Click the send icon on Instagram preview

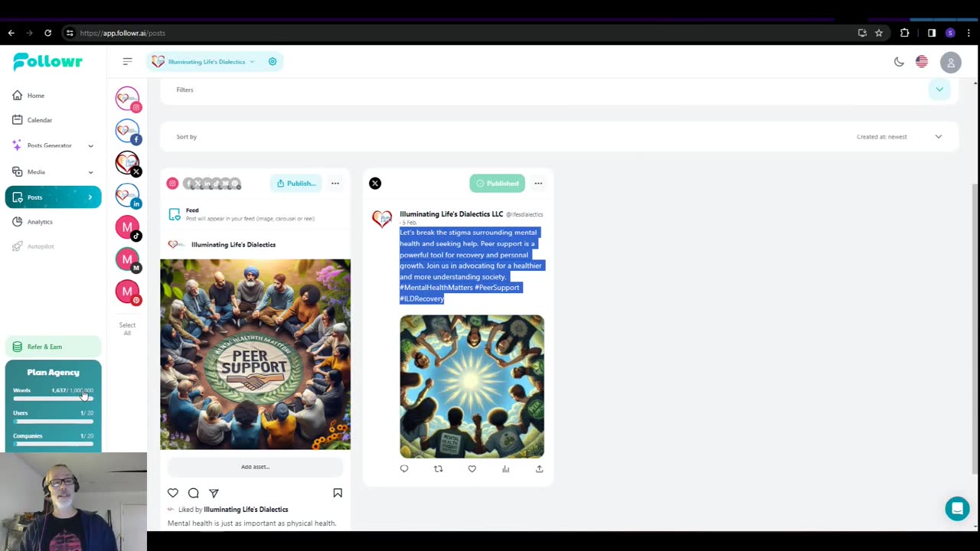click(x=214, y=494)
